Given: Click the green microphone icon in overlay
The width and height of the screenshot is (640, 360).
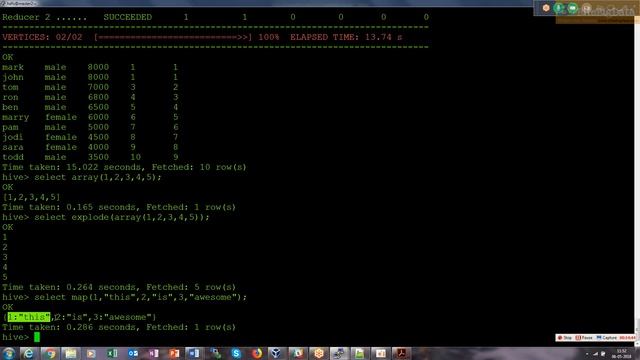Looking at the screenshot, I should coord(559,8).
